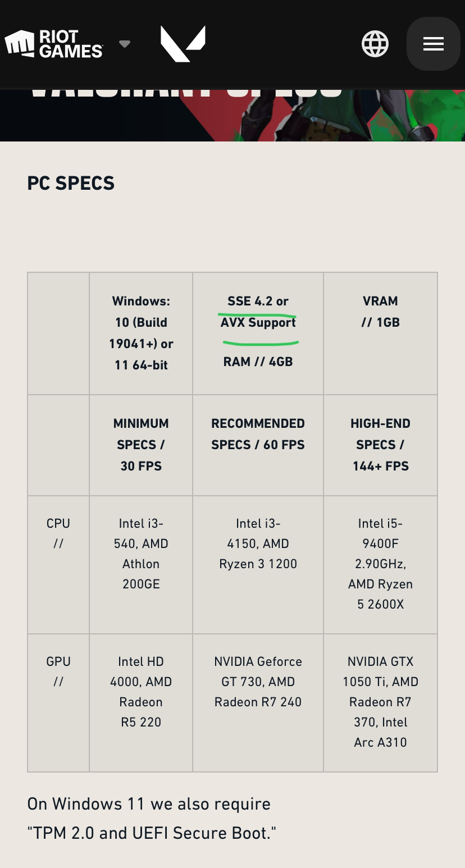Open the Valorant logo home link
The width and height of the screenshot is (465, 868).
point(183,44)
